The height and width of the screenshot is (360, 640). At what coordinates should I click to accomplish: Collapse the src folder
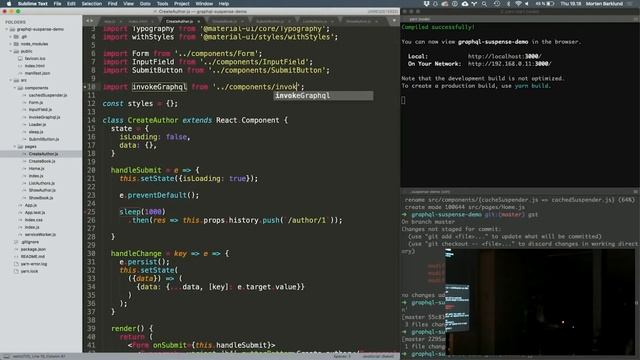point(11,80)
